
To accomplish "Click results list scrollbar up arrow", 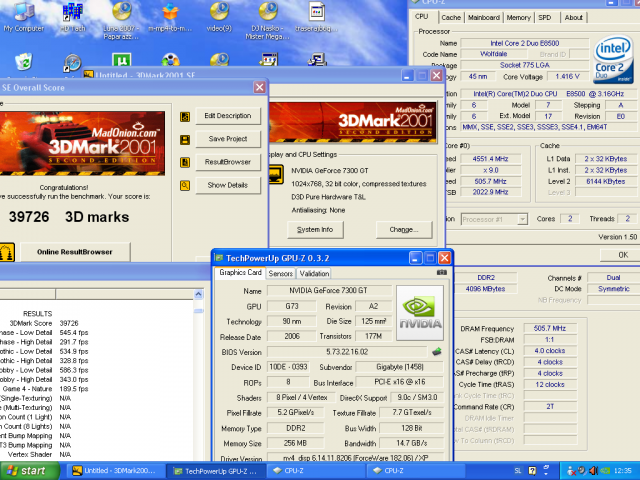I will tap(198, 294).
